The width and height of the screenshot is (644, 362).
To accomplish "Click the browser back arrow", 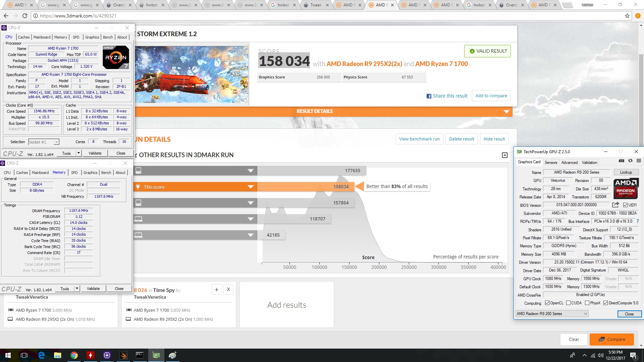I will (x=6, y=16).
